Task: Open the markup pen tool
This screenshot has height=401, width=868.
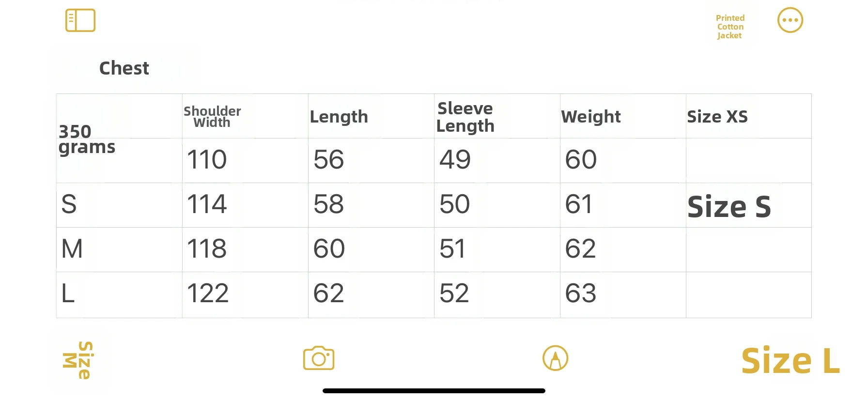Action: pos(555,358)
